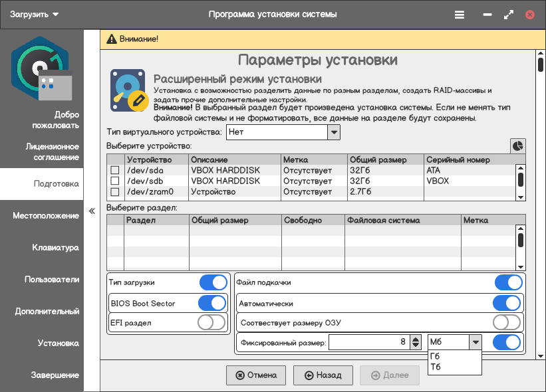Image resolution: width=546 pixels, height=392 pixels.
Task: Go to the Местоположение step
Action: pos(46,216)
